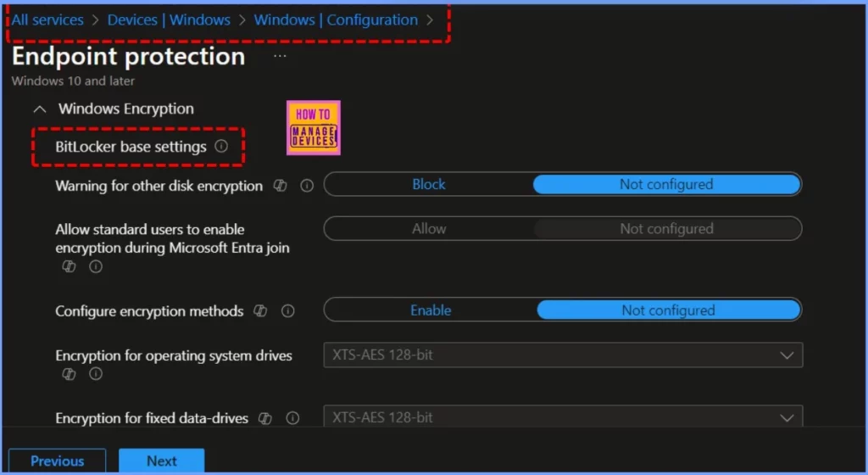Image resolution: width=868 pixels, height=475 pixels.
Task: Click the Next button
Action: click(162, 461)
